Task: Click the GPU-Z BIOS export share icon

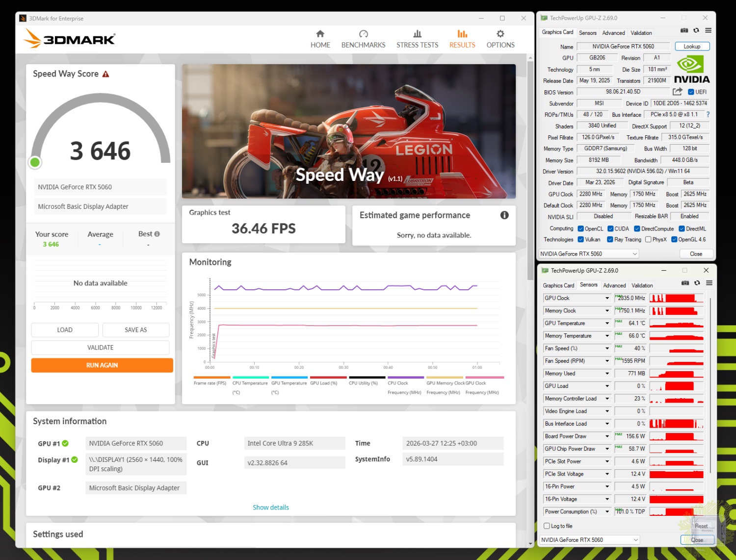Action: pyautogui.click(x=677, y=92)
